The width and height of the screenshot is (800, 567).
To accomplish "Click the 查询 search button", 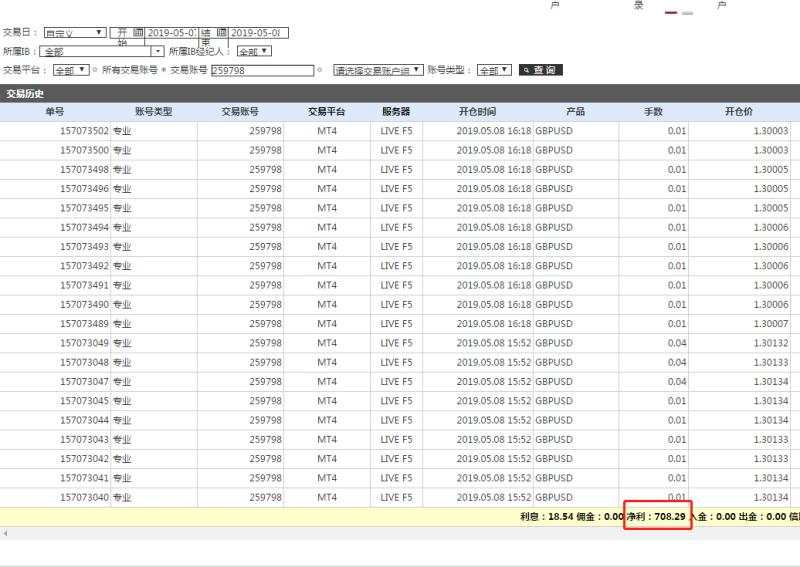I will click(x=541, y=70).
